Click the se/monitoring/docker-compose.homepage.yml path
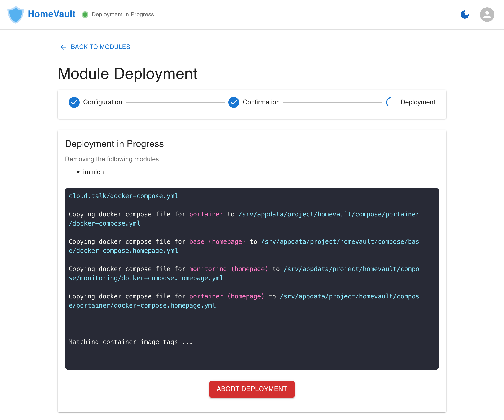 (x=146, y=278)
